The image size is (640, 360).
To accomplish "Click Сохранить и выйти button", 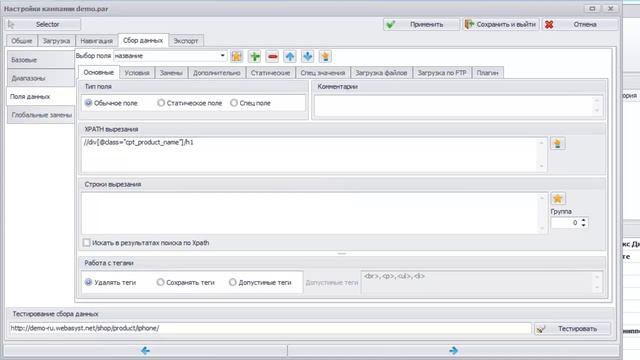I will coord(500,24).
